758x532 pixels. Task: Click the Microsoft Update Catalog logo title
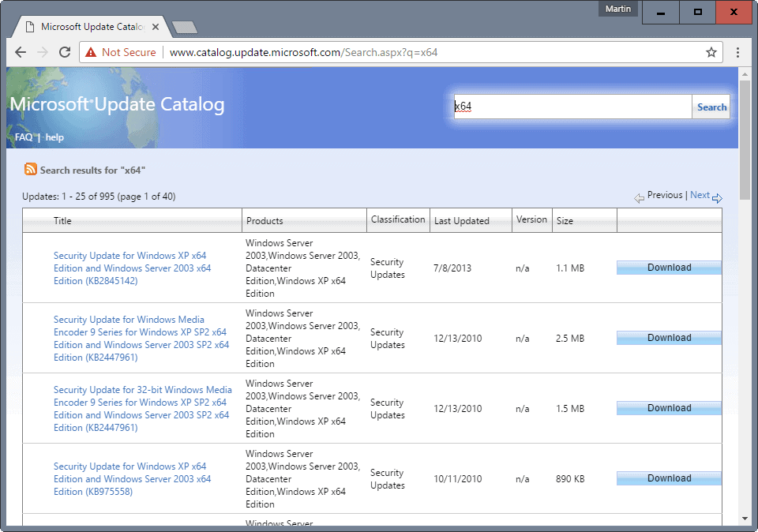tap(117, 104)
